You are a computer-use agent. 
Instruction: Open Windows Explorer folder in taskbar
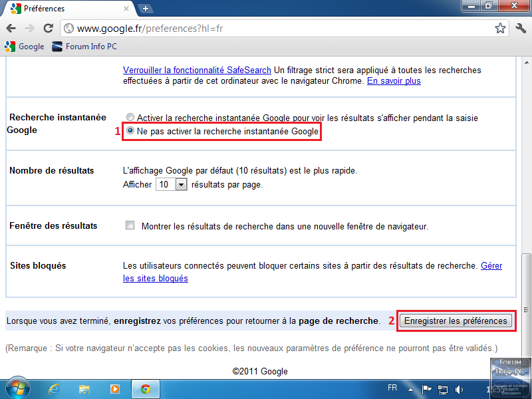[x=84, y=389]
